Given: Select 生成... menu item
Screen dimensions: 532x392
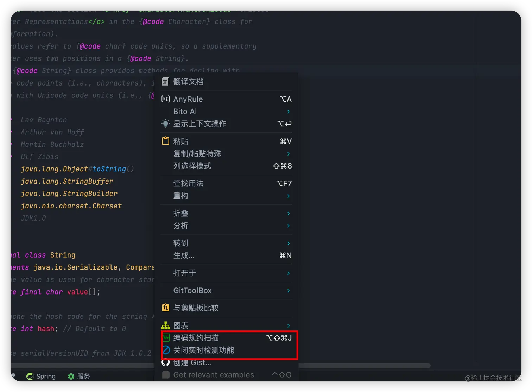Looking at the screenshot, I should [x=226, y=255].
